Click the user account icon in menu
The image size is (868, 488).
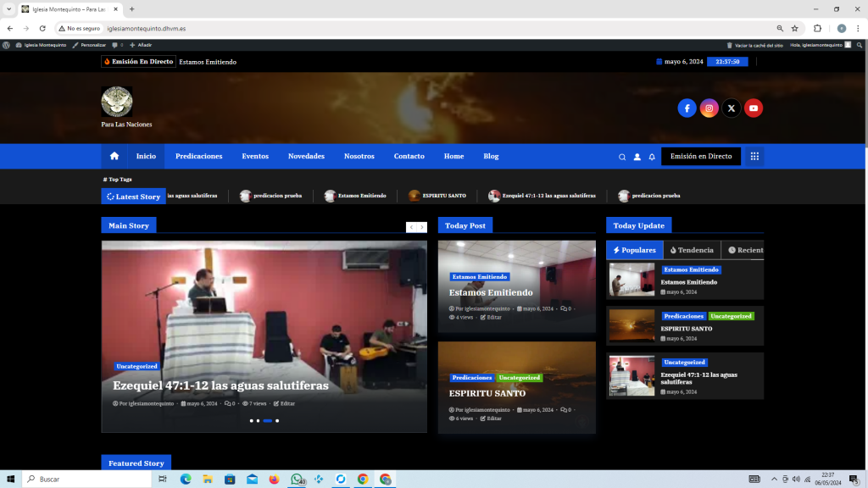(637, 157)
